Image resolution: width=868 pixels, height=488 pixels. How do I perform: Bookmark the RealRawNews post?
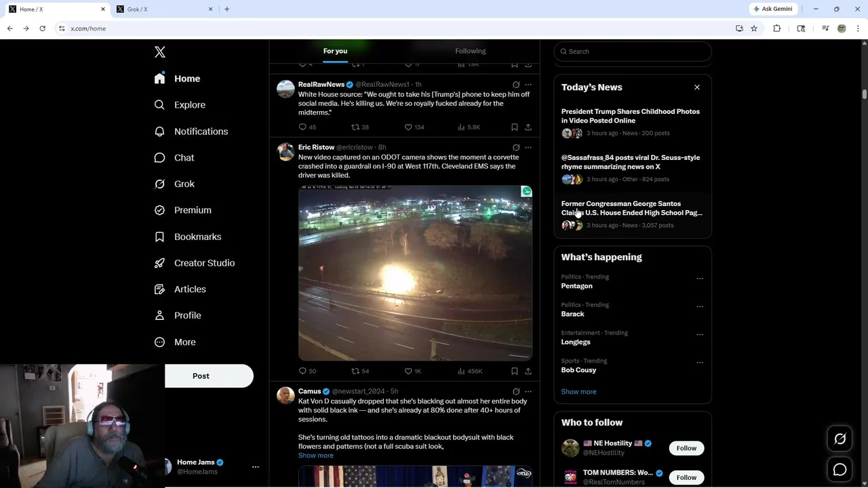515,127
